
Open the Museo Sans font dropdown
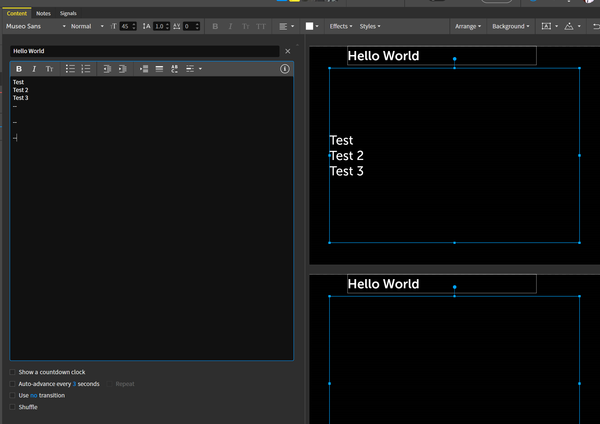tap(36, 26)
